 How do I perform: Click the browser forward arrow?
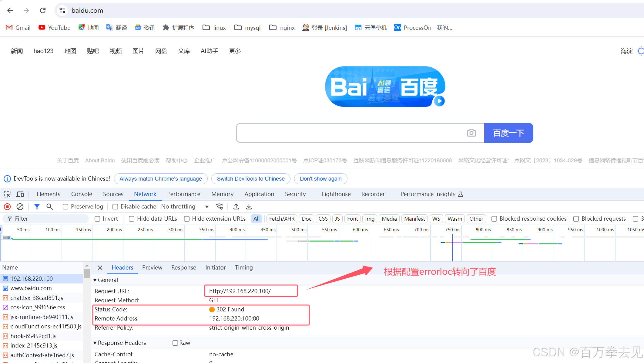click(x=26, y=11)
